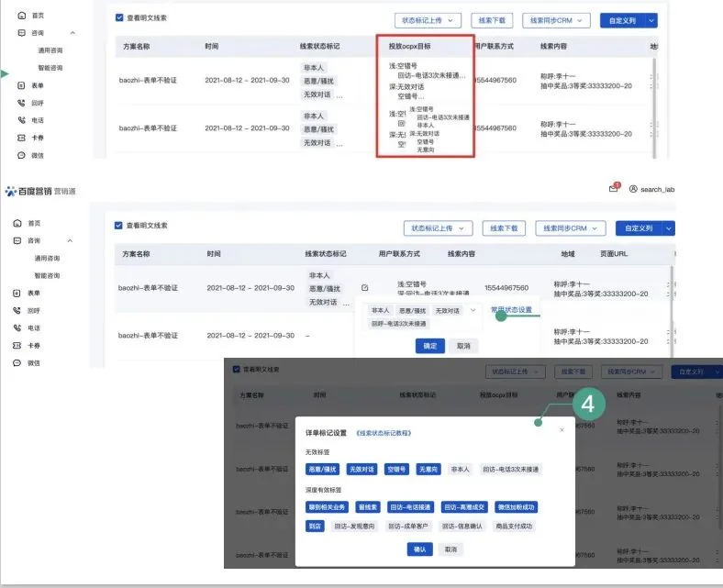Screen dimensions: 723x588
Task: Deselect 微信加粉成功 tag in the dialog
Action: 516,507
